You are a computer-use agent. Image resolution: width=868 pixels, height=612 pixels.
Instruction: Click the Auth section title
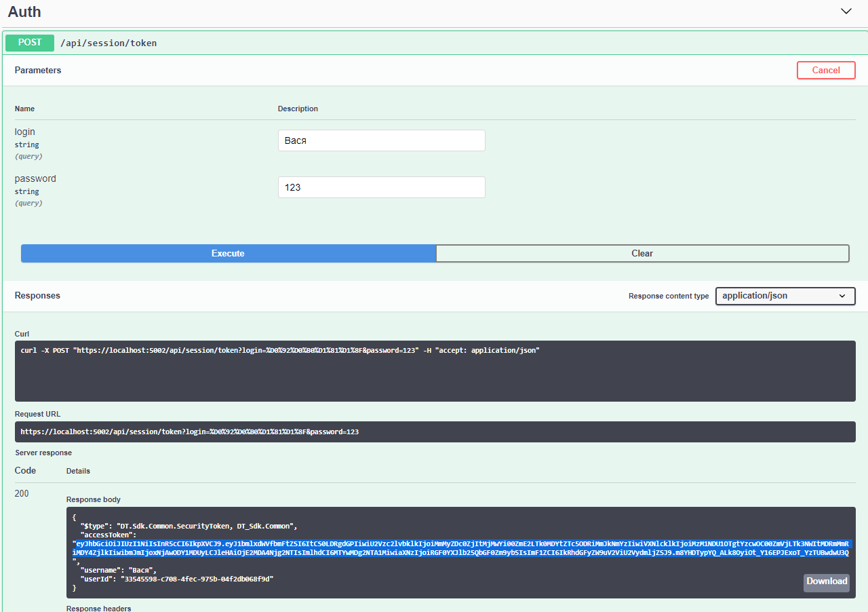coord(24,12)
